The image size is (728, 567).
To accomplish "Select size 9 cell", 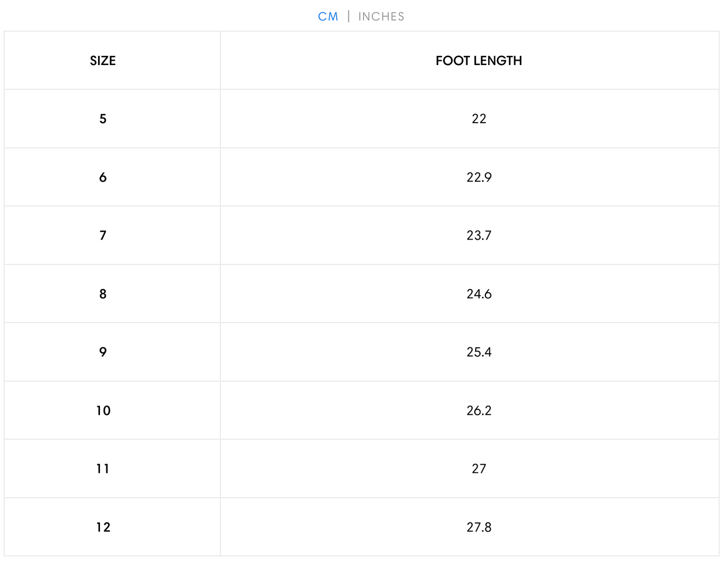I will pos(103,352).
